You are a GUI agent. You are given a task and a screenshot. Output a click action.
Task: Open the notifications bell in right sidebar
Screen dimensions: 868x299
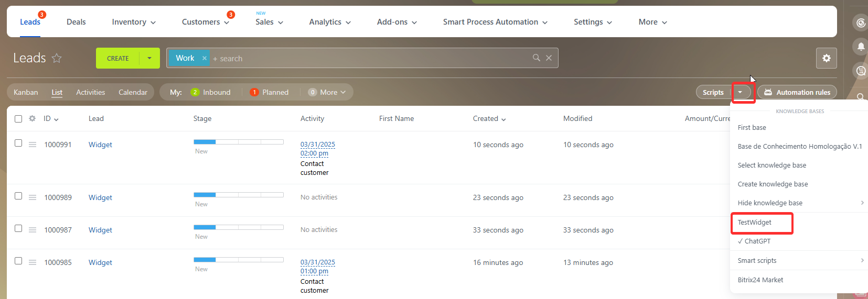(861, 47)
